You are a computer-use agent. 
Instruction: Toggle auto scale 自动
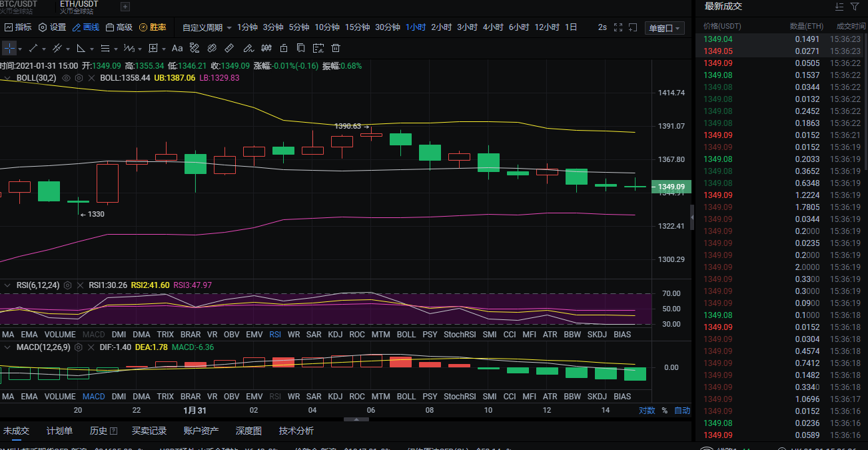[682, 411]
